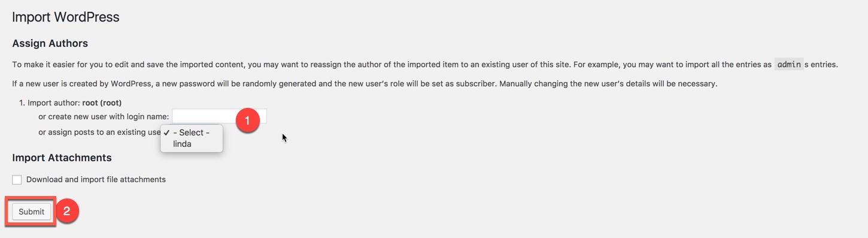Click the red circle badge numbered 1
This screenshot has width=868, height=238.
pos(247,120)
